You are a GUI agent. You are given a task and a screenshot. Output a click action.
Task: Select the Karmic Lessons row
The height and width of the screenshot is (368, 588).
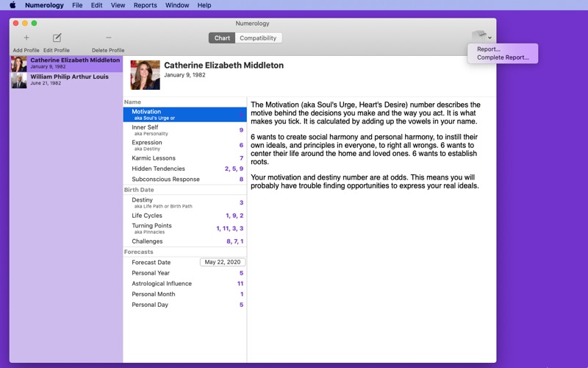pos(185,158)
